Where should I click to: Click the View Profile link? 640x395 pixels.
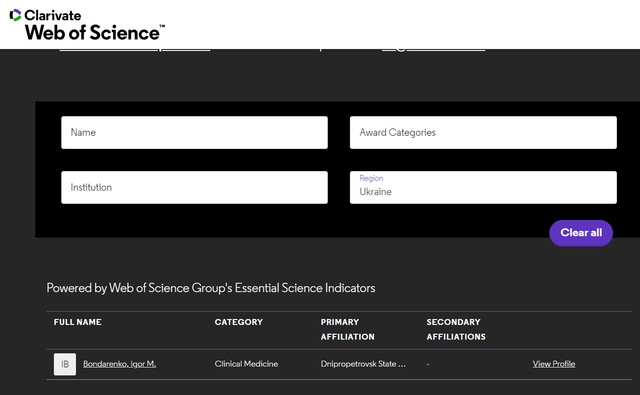click(553, 364)
